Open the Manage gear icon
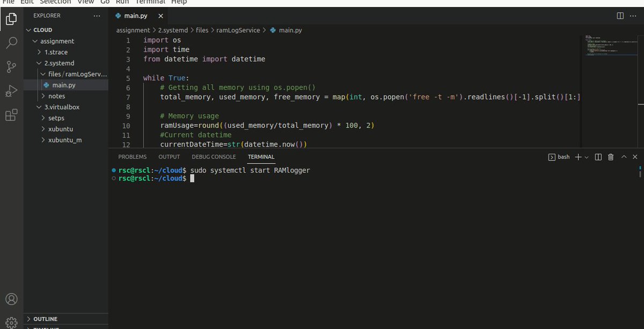This screenshot has height=329, width=644. pyautogui.click(x=11, y=323)
